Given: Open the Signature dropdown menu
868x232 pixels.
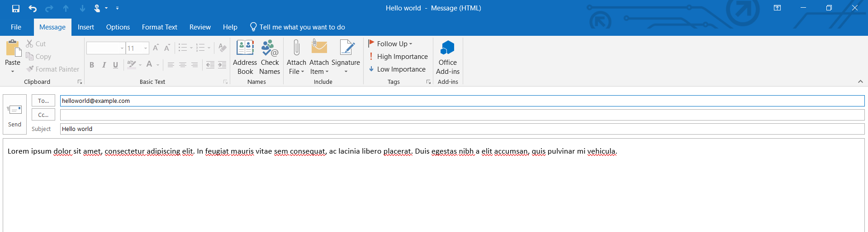Looking at the screenshot, I should click(x=346, y=72).
